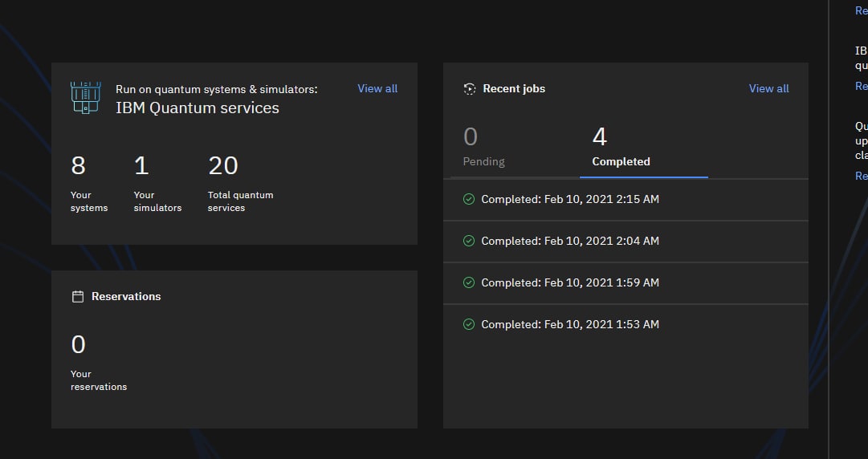Click the Recent jobs icon
The height and width of the screenshot is (459, 868).
(470, 88)
